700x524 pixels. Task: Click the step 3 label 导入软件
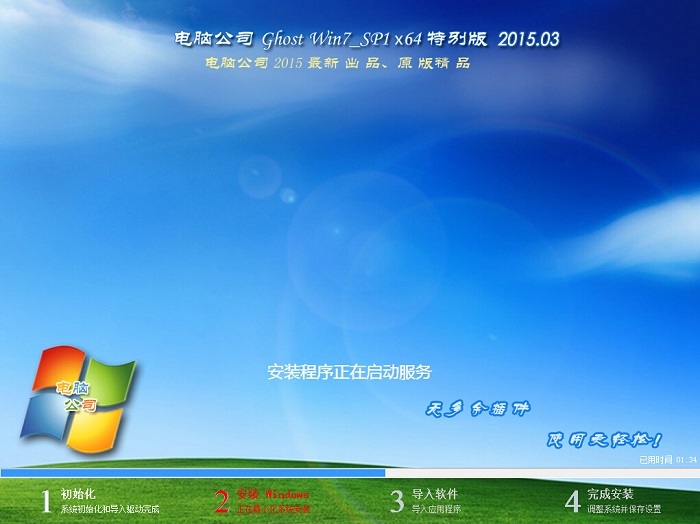point(434,494)
